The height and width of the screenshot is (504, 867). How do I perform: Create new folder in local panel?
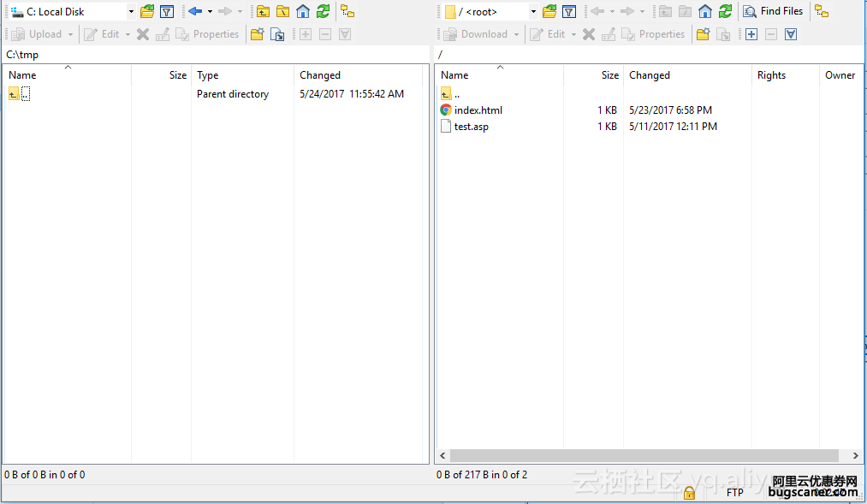257,34
